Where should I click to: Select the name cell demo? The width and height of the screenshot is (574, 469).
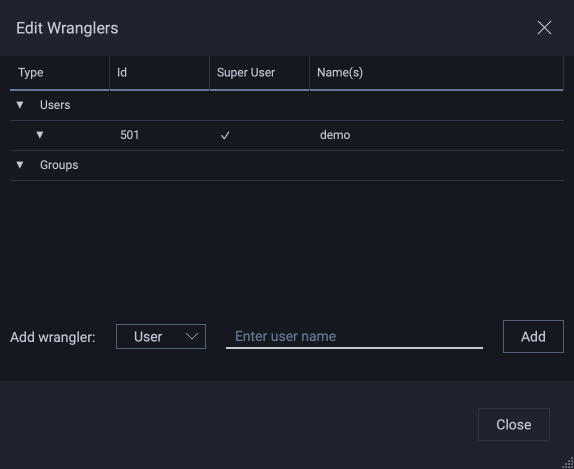335,135
